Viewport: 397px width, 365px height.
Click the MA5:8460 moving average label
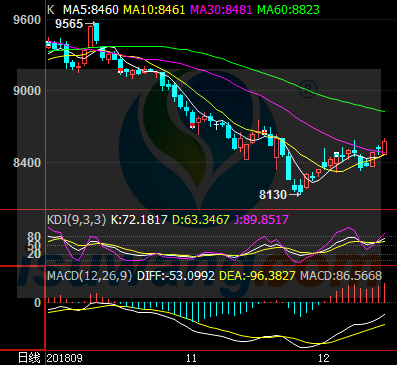click(x=91, y=9)
